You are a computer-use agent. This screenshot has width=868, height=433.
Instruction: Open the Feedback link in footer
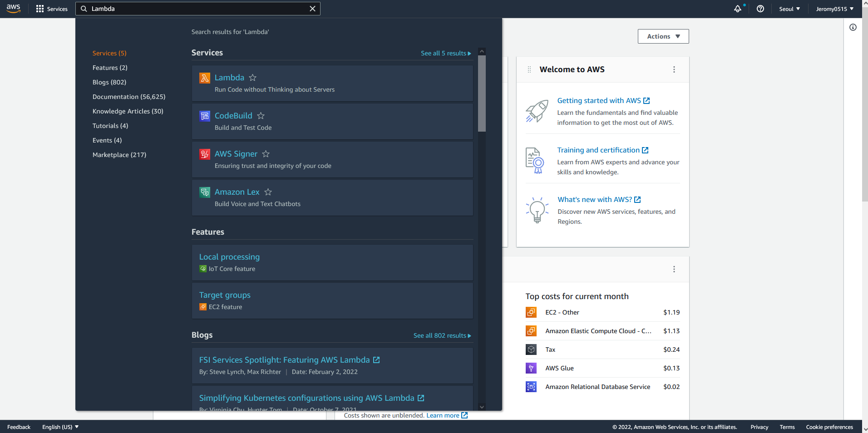coord(19,427)
